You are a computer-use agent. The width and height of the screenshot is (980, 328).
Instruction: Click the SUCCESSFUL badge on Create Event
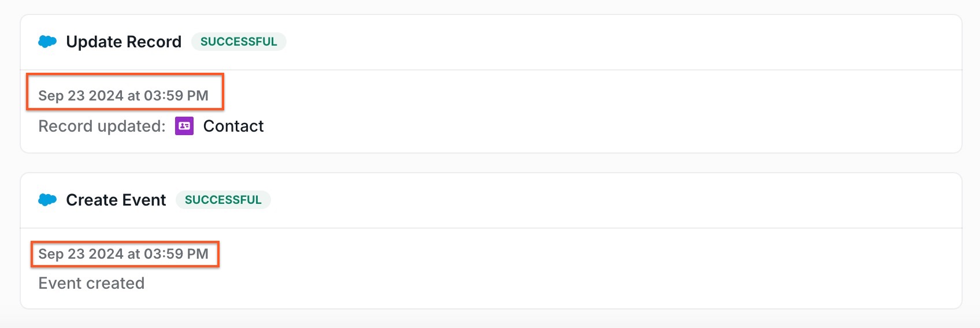223,200
